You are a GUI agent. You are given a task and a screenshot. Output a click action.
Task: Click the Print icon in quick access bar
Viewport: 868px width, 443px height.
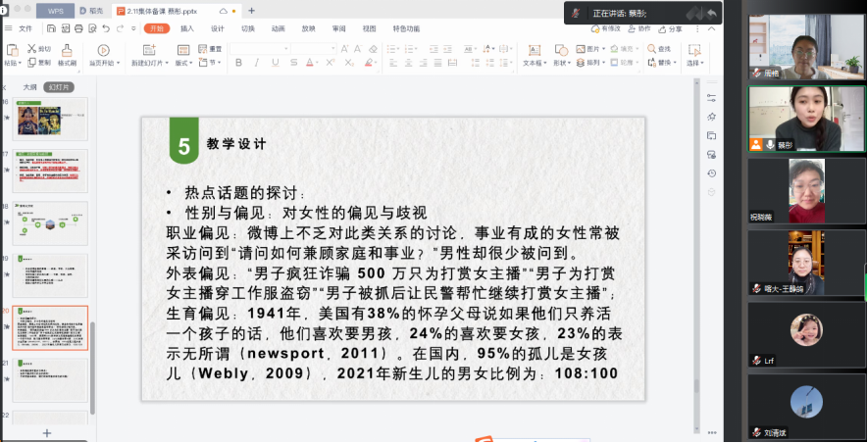tap(80, 28)
